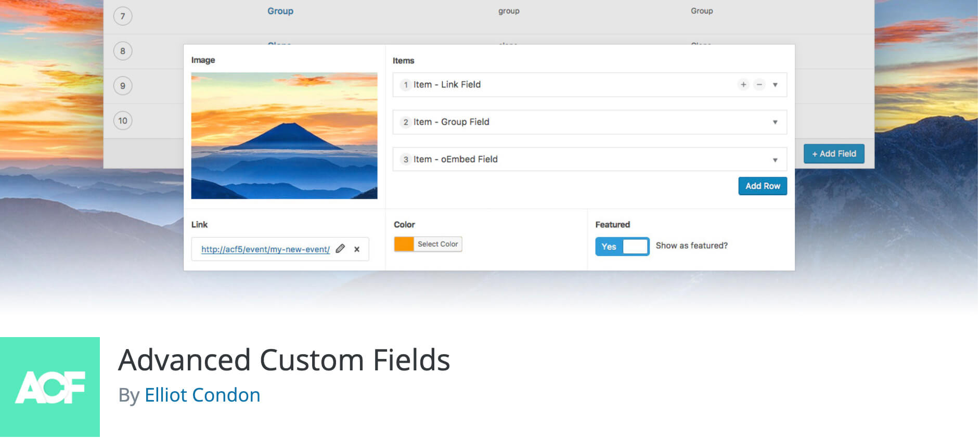The height and width of the screenshot is (438, 980).
Task: Click the Item - oEmbed Field row title
Action: (x=456, y=160)
